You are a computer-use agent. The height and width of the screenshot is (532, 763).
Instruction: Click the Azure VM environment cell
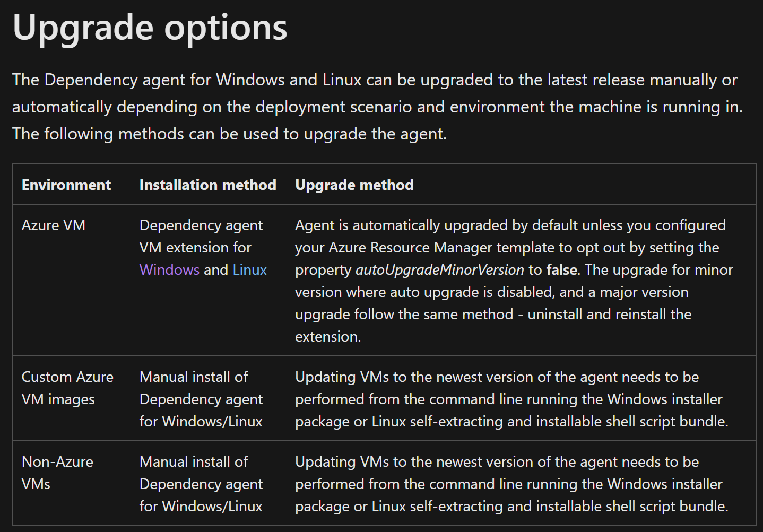pos(54,225)
